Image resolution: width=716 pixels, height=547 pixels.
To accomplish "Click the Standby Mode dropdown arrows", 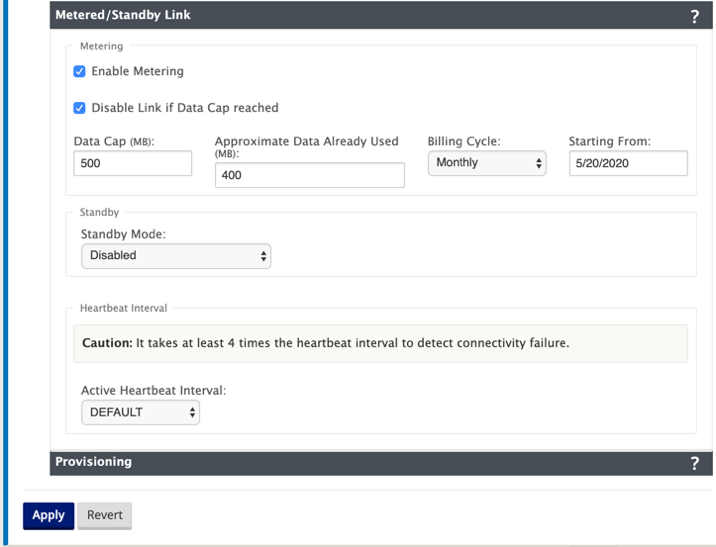I will 263,256.
